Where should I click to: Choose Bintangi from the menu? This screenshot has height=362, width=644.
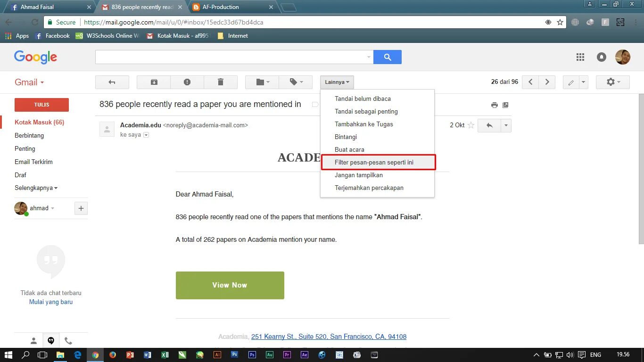377,137
